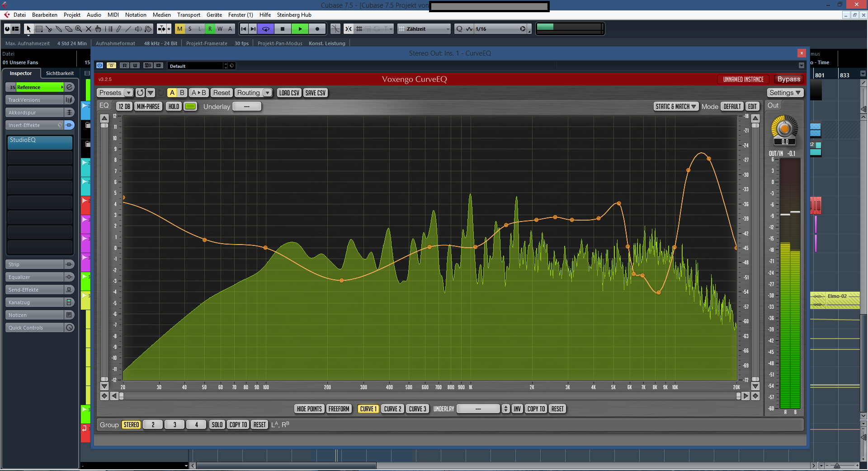Open the top Underlay selector
868x471 pixels.
coord(247,107)
